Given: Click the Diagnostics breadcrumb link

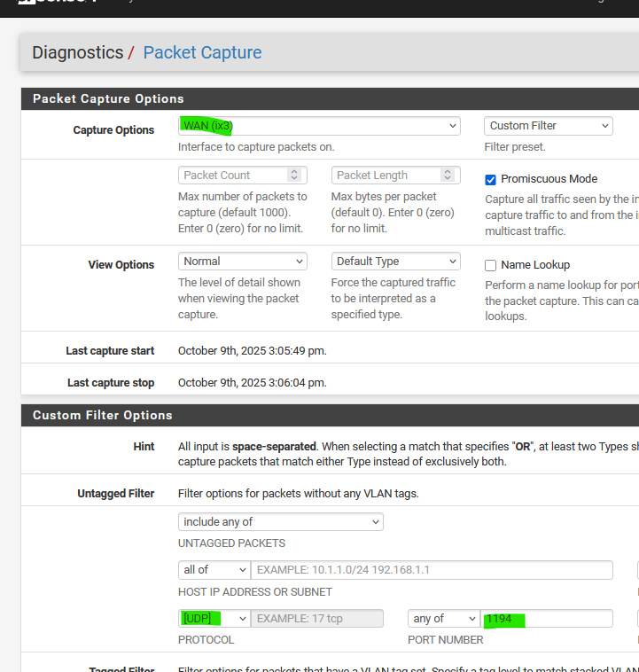Looking at the screenshot, I should pyautogui.click(x=77, y=52).
